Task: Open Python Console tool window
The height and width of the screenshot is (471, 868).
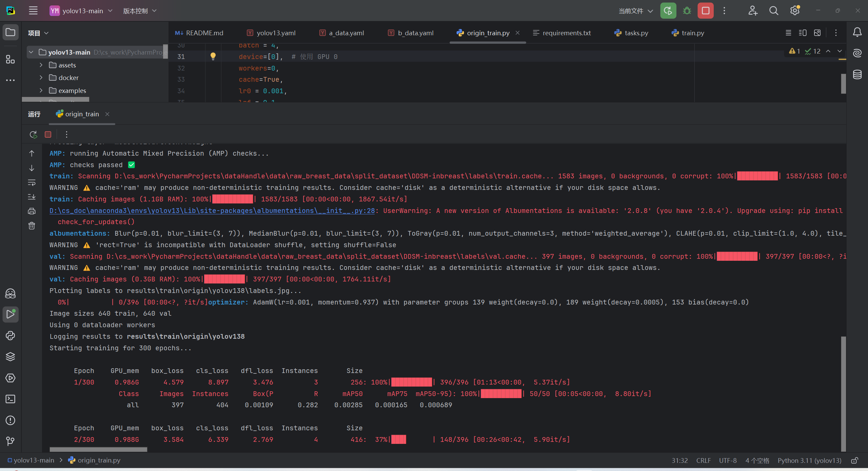Action: (x=11, y=335)
